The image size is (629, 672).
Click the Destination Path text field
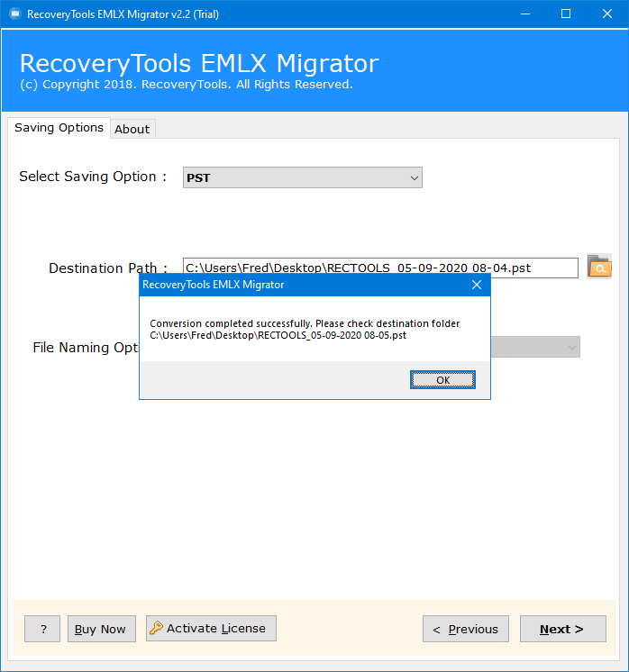[380, 268]
